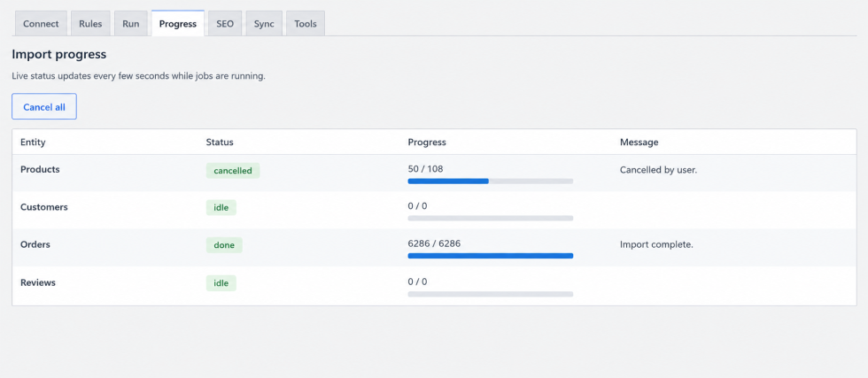Click the idle badge in Customers row

[x=221, y=207]
